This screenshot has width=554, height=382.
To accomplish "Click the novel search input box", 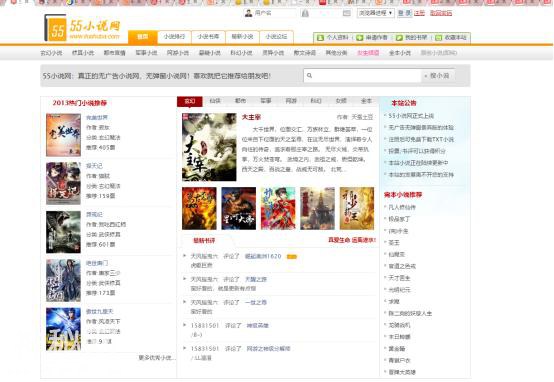I will pyautogui.click(x=362, y=76).
